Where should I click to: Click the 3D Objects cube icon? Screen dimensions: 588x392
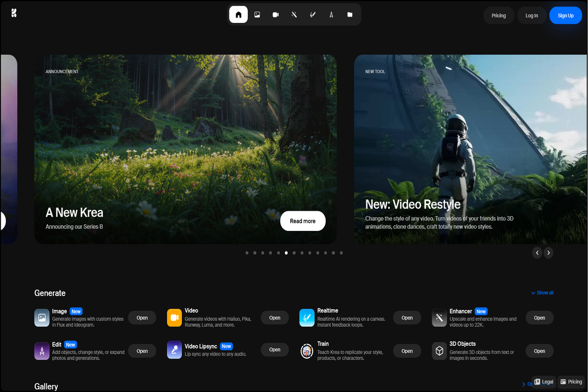tap(439, 351)
